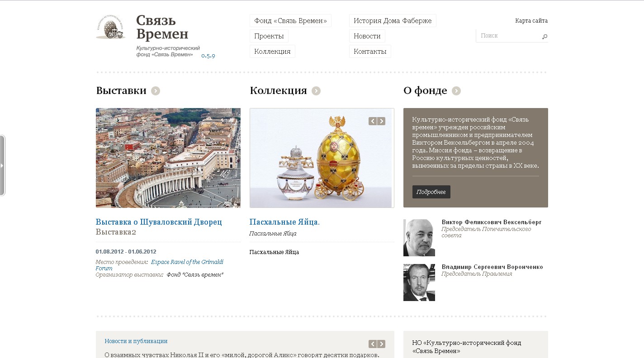The height and width of the screenshot is (358, 644).
Task: Show next collection slide
Action: coord(381,121)
